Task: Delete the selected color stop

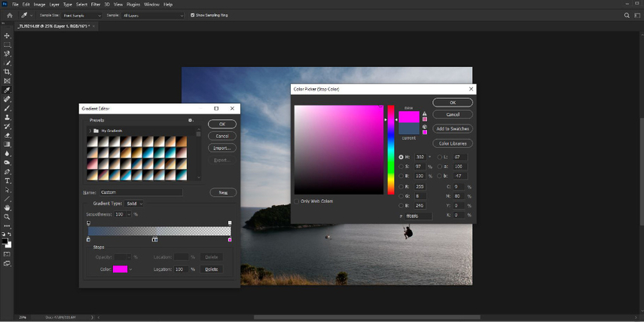Action: (212, 269)
